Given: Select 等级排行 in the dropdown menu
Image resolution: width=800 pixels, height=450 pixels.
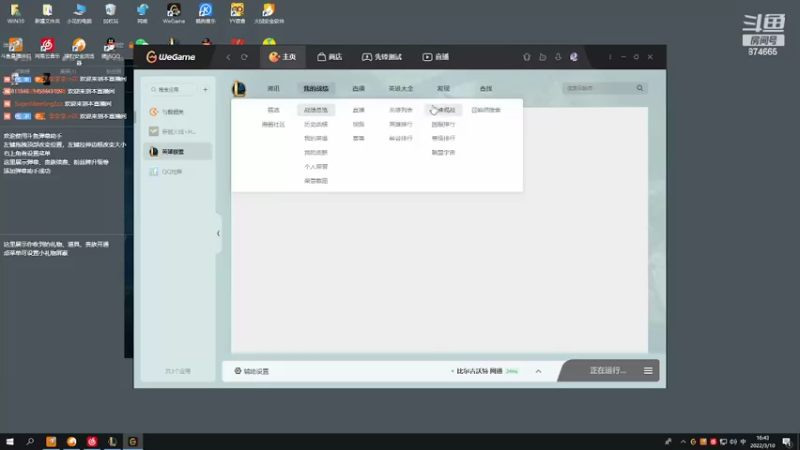Looking at the screenshot, I should click(443, 138).
